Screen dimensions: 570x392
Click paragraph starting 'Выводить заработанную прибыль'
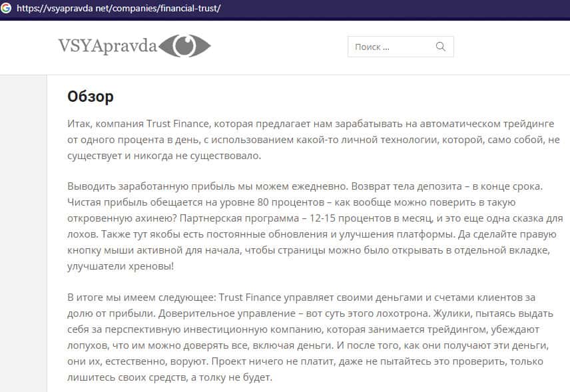click(315, 226)
